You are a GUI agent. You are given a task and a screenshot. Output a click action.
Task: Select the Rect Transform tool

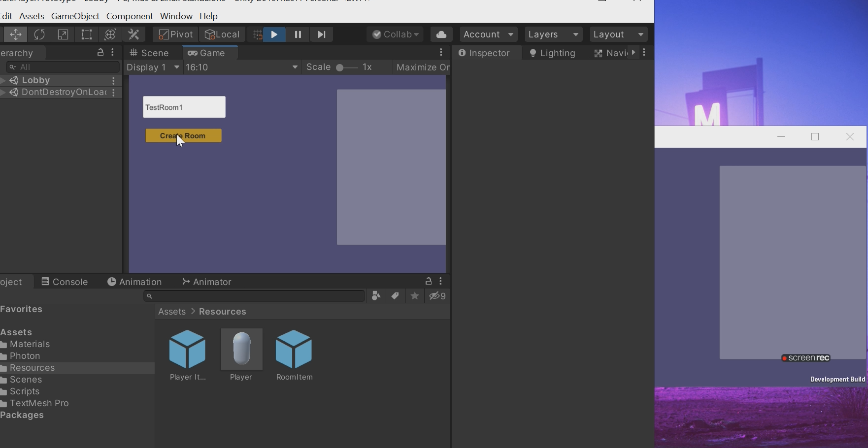(87, 34)
